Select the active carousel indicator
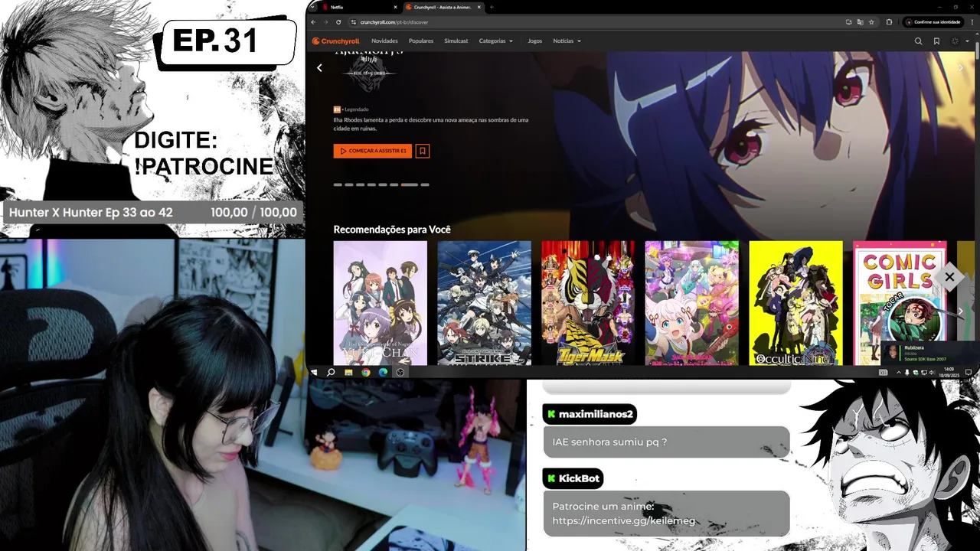The image size is (980, 551). 410,184
